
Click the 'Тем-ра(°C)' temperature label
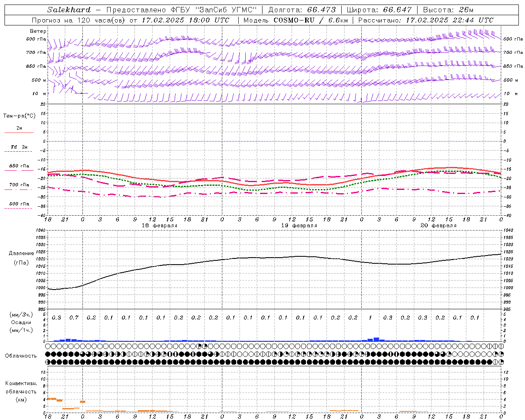pyautogui.click(x=19, y=116)
